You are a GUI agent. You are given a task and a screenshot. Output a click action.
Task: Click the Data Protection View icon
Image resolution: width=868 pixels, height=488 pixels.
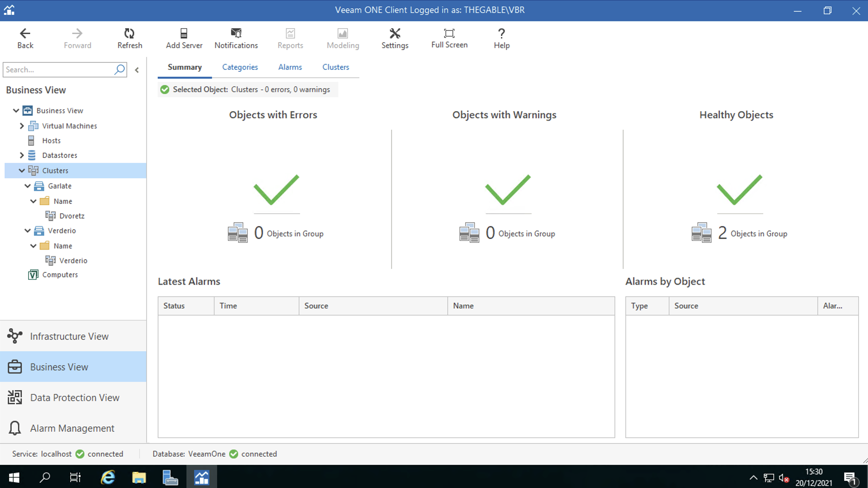point(15,397)
